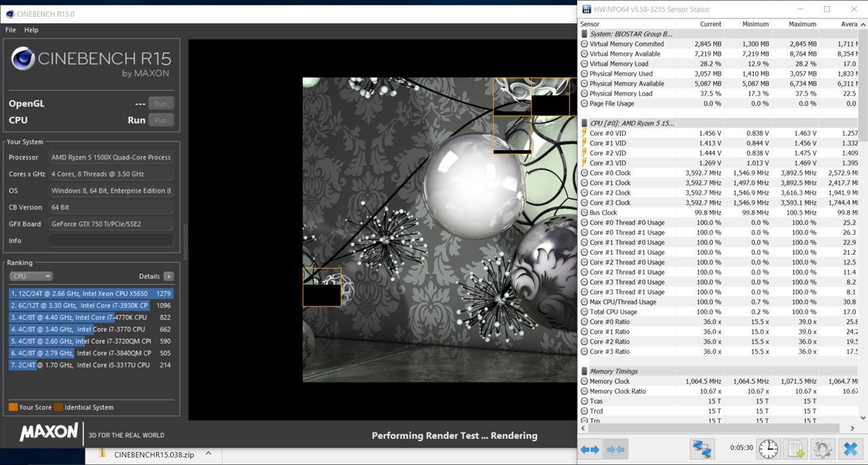868x465 pixels.
Task: Open the Help menu in Cinebench
Action: pos(31,30)
